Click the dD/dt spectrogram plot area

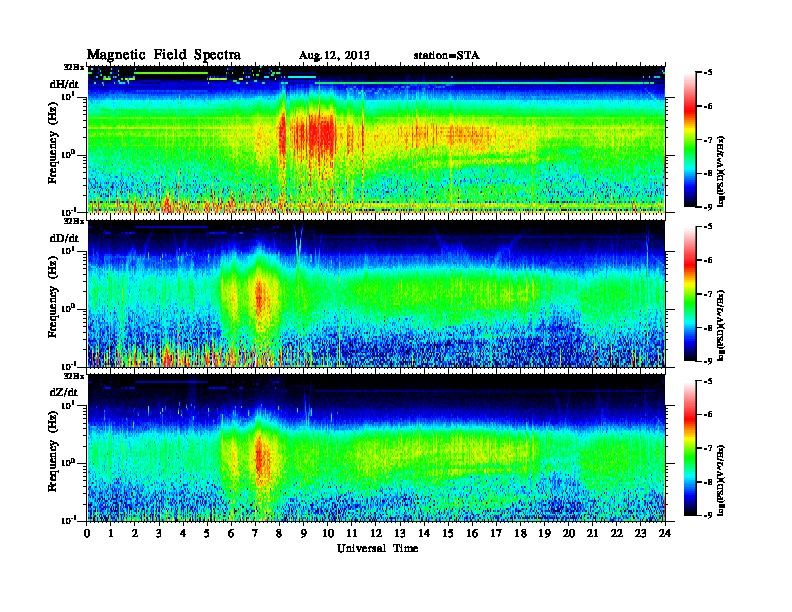click(x=376, y=293)
